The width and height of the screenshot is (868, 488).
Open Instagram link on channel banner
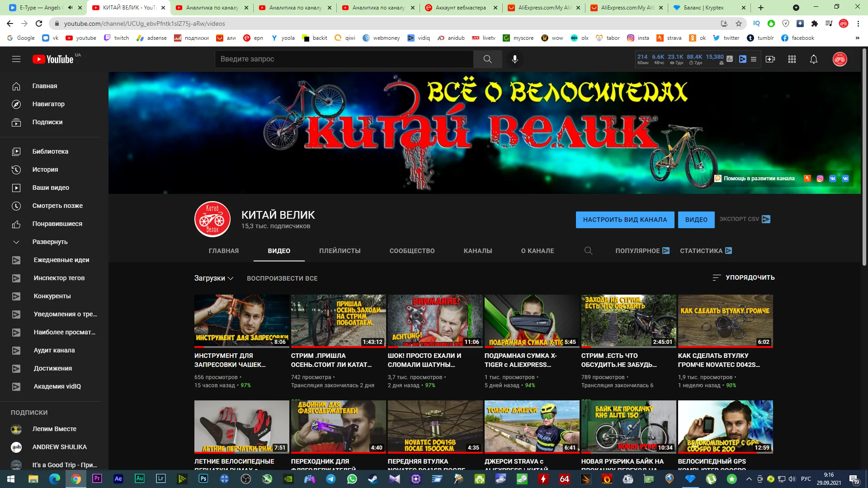pyautogui.click(x=820, y=178)
